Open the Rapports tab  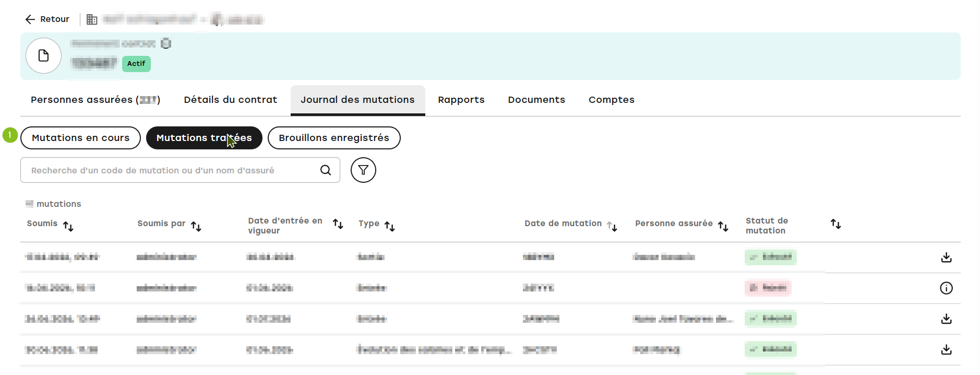point(461,100)
